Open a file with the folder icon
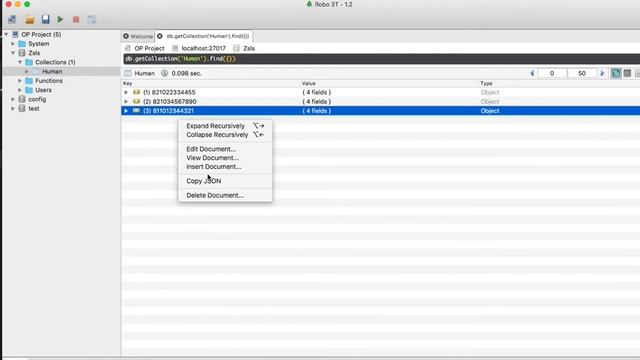Screen dimensions: 640x360 (x=30, y=20)
